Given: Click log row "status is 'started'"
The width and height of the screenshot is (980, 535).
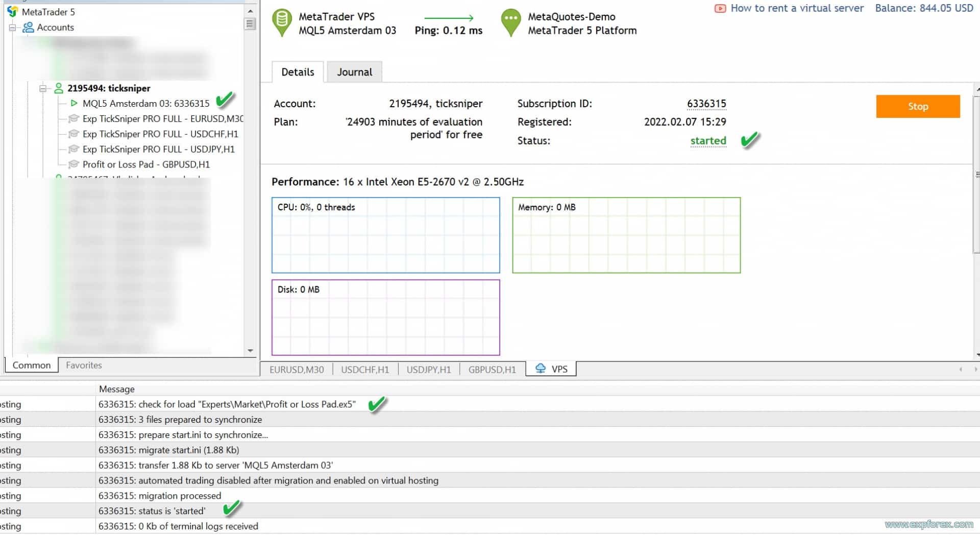Looking at the screenshot, I should coord(490,511).
